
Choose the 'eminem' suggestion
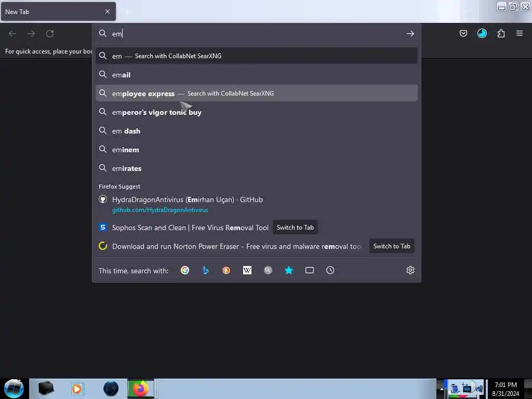(257, 149)
